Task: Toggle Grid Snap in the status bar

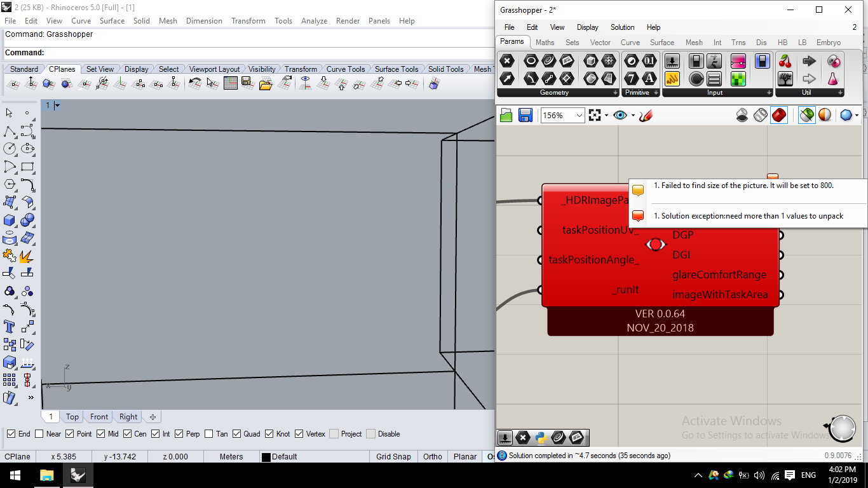Action: pos(393,456)
